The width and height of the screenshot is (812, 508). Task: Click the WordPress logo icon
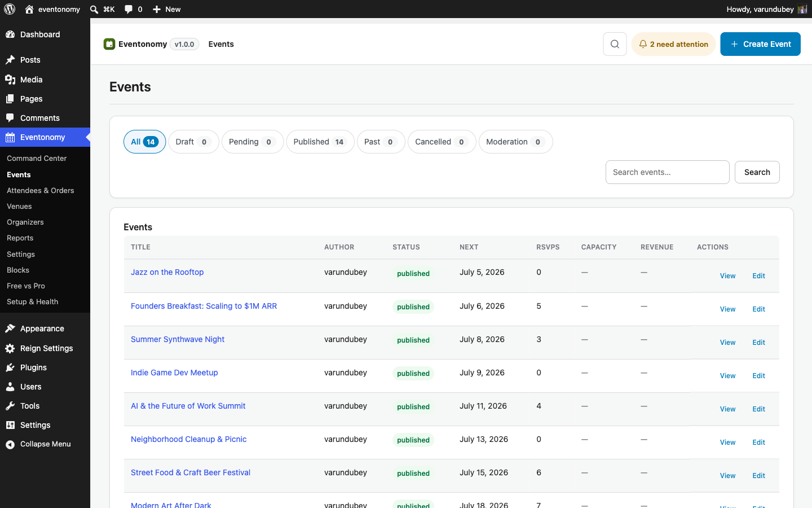coord(10,9)
